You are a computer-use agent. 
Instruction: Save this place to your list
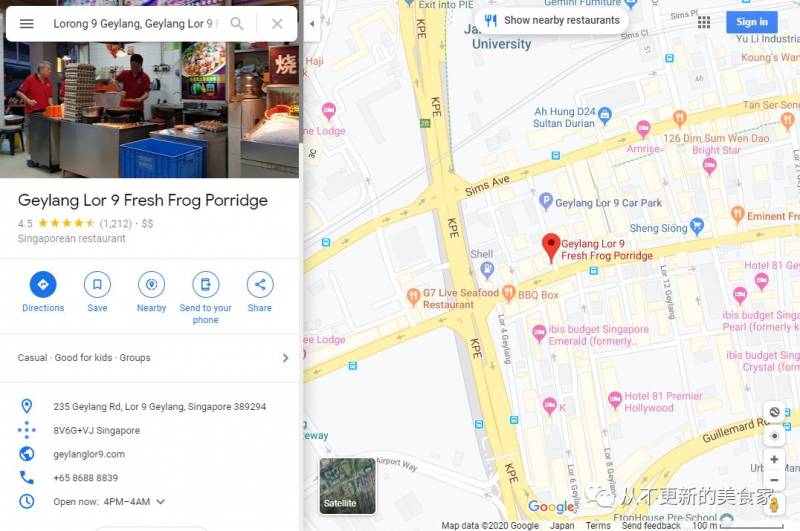(97, 292)
